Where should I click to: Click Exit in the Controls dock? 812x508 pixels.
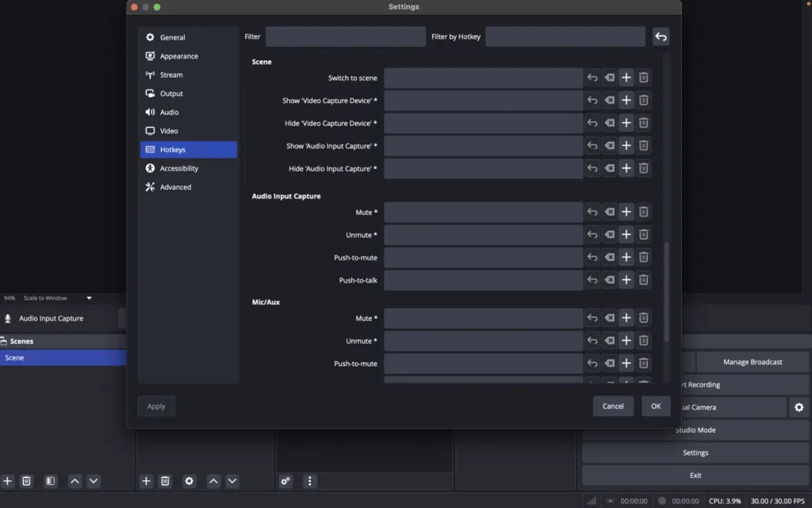click(695, 475)
